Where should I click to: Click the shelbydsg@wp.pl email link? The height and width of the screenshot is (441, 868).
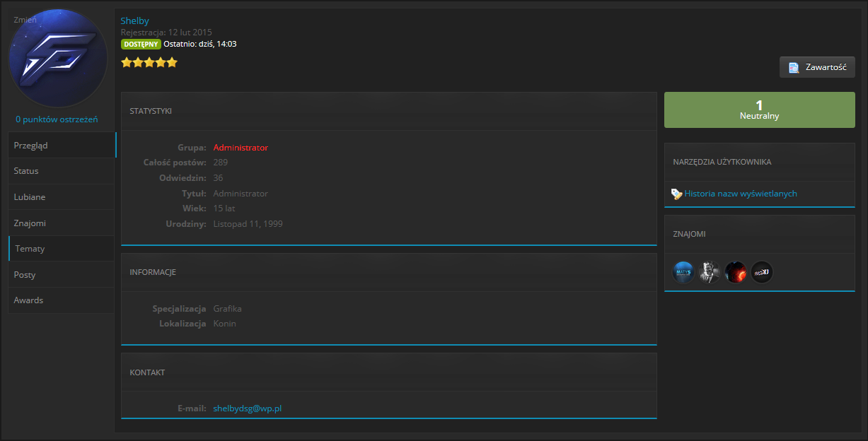tap(248, 408)
